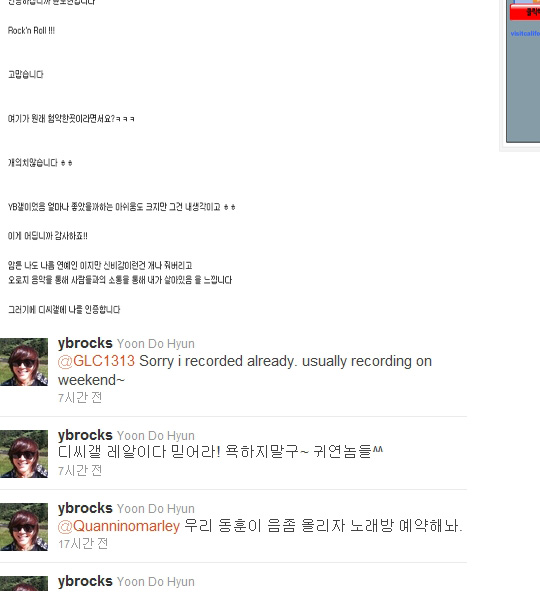Click the red button in the ad

click(525, 13)
